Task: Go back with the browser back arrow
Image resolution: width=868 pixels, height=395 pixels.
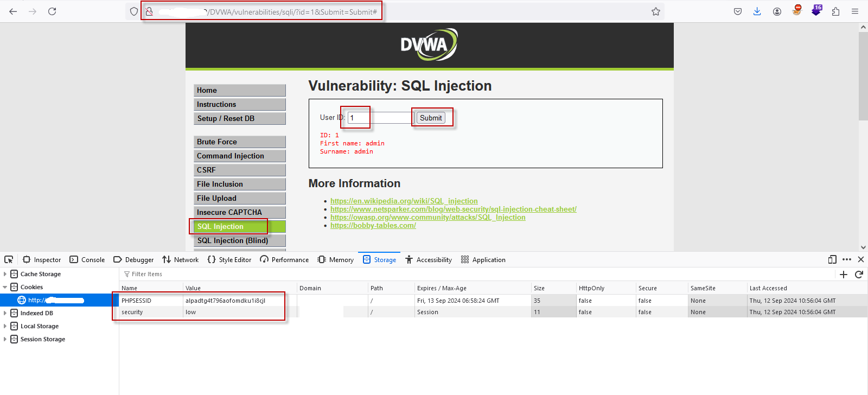Action: coord(13,11)
